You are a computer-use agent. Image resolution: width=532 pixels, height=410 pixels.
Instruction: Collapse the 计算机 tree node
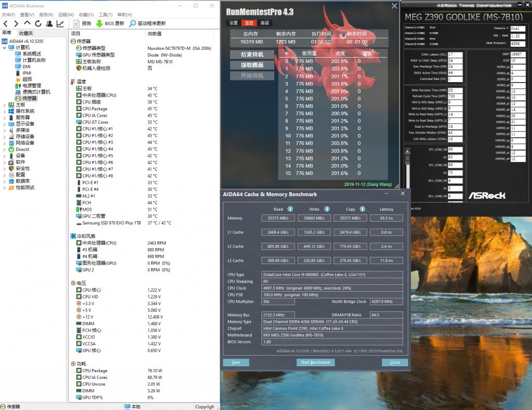[x=5, y=48]
